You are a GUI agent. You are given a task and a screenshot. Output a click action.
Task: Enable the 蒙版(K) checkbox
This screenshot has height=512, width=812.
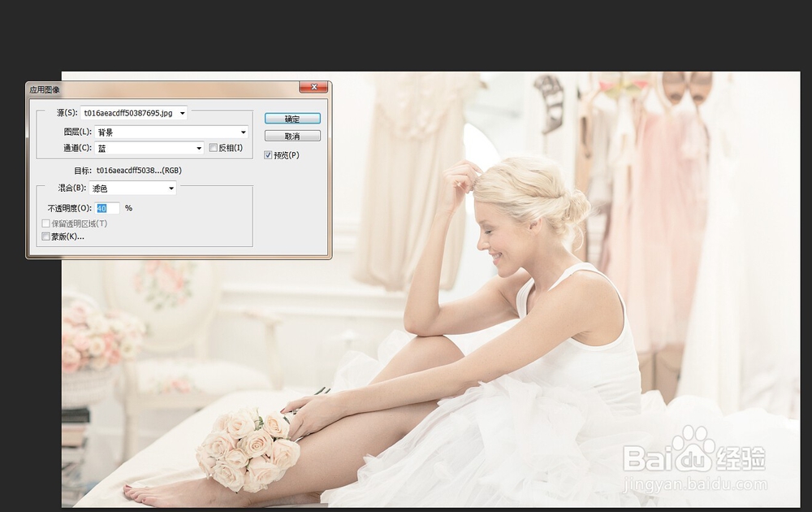(46, 236)
